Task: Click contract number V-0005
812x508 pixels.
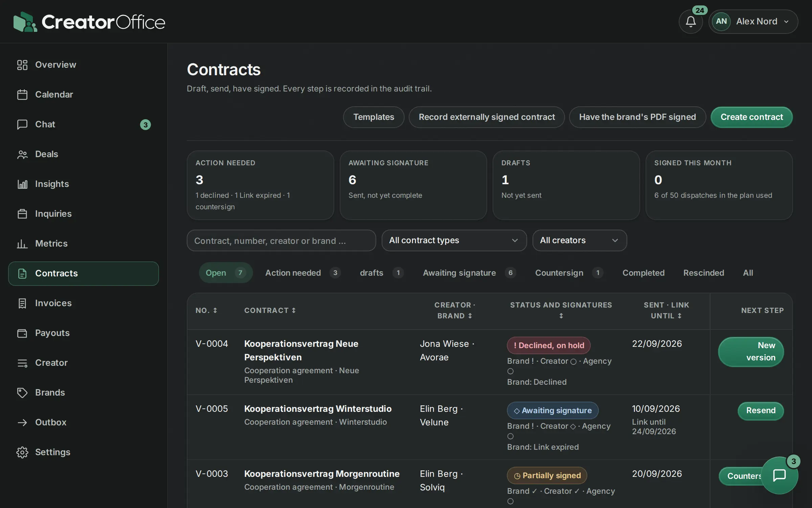Action: coord(212,409)
